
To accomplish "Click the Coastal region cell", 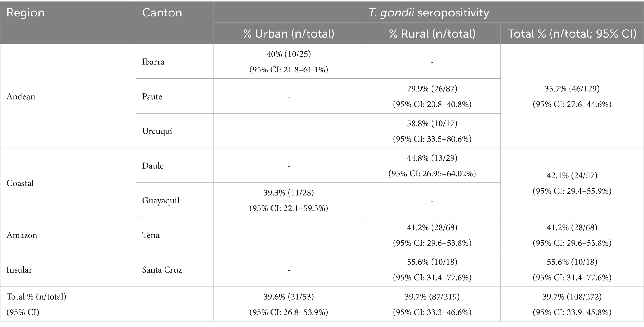I will (x=20, y=183).
